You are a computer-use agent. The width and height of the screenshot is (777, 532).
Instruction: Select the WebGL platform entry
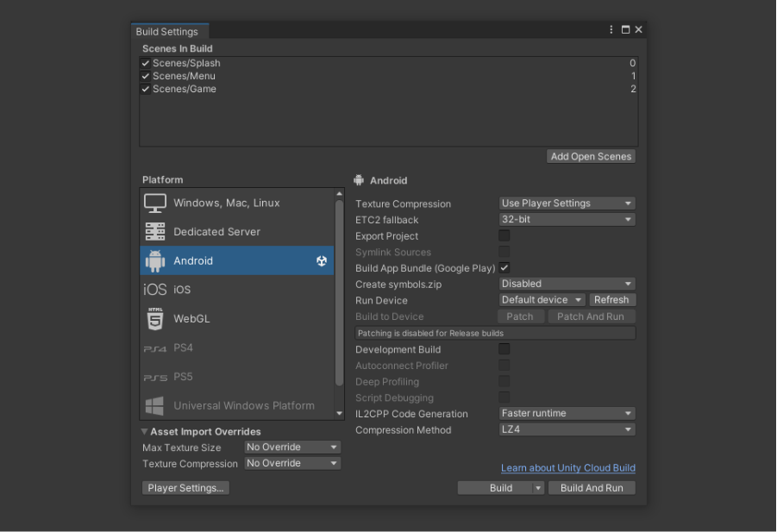click(237, 318)
